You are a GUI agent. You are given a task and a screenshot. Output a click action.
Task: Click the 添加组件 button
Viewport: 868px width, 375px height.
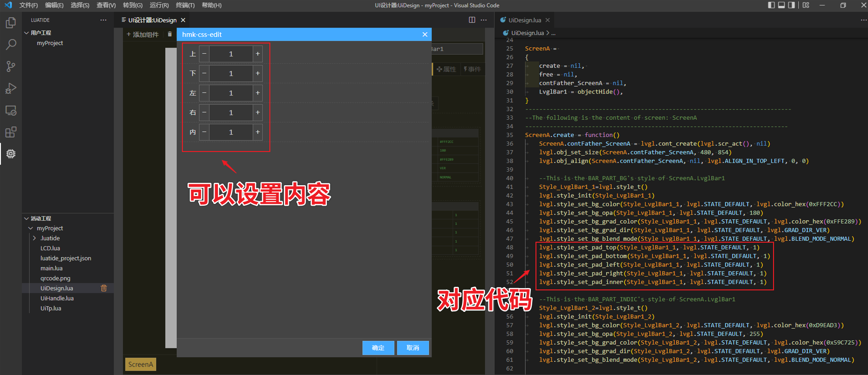pyautogui.click(x=143, y=35)
